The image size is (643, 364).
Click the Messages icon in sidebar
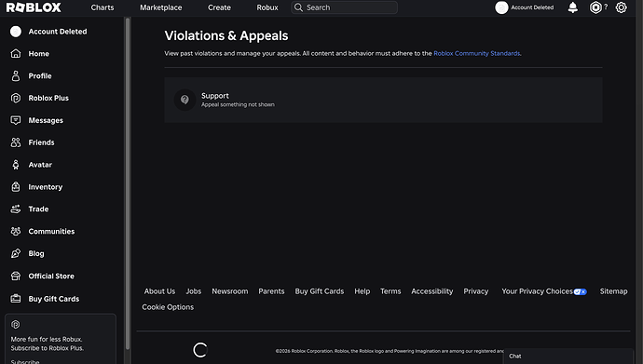point(16,120)
